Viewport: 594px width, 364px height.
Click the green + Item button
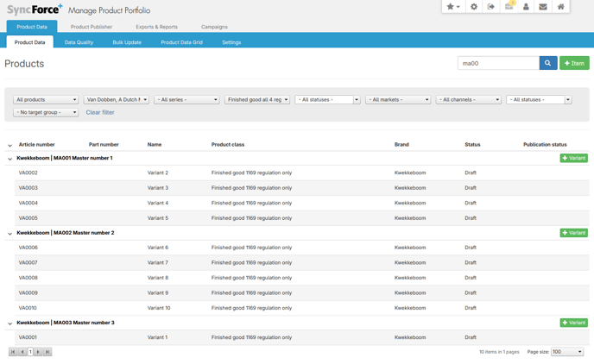574,63
